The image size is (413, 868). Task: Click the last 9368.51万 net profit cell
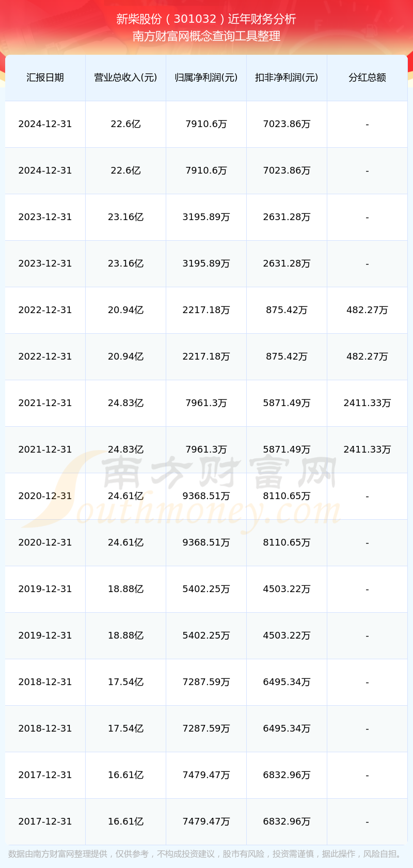[206, 542]
